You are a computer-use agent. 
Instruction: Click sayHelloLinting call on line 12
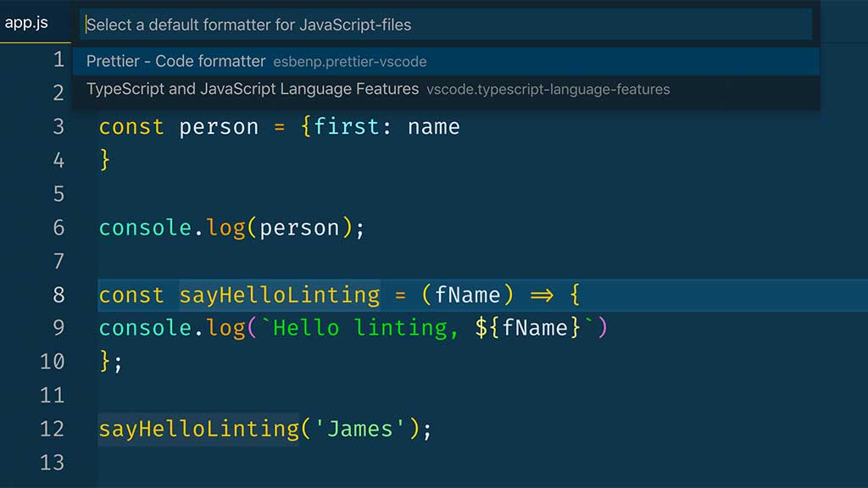tap(199, 429)
